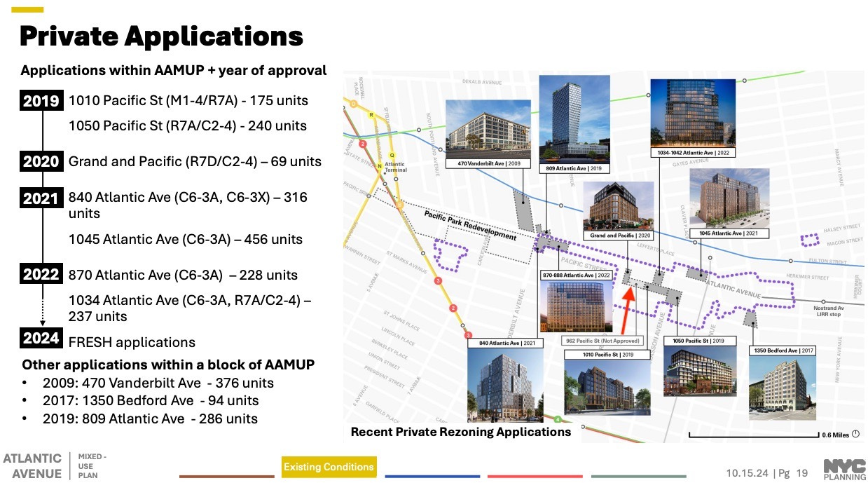The image size is (868, 483).
Task: Open the Existing Conditions section tab
Action: point(329,467)
